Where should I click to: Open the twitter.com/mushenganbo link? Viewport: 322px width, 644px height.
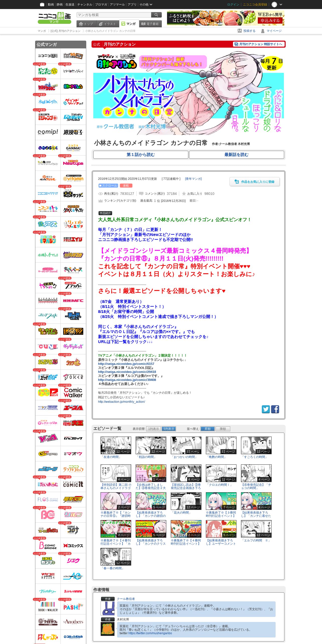tap(150, 633)
